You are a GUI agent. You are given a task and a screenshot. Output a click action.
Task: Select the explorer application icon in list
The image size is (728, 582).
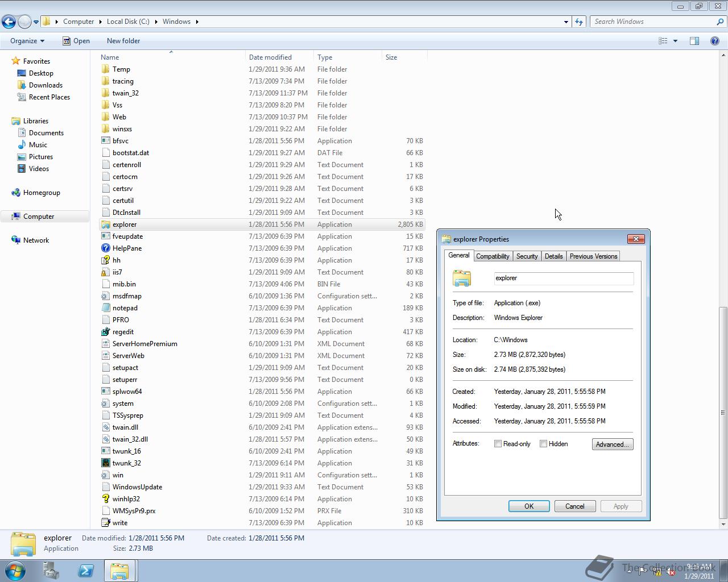[x=105, y=225]
